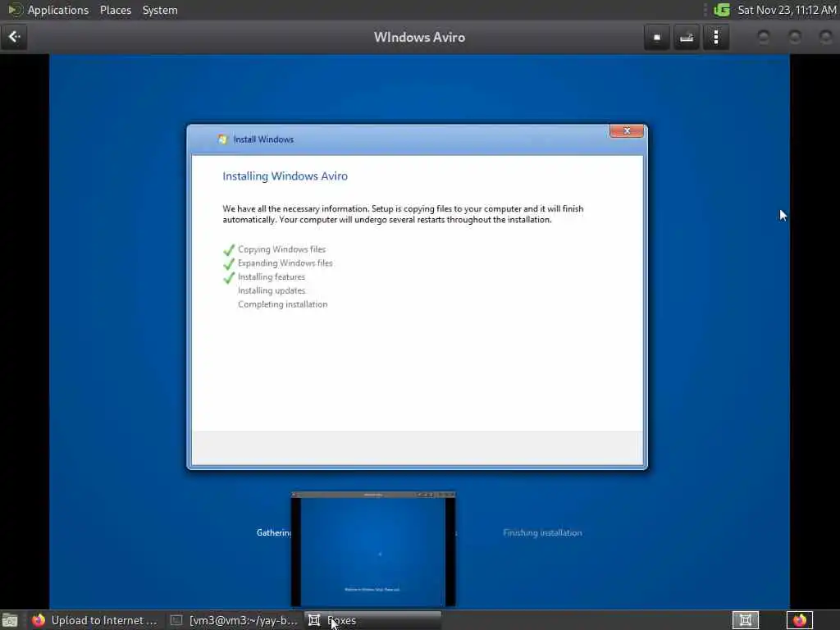Go back with the Boxes back arrow
Viewport: 840px width, 630px height.
[x=15, y=37]
